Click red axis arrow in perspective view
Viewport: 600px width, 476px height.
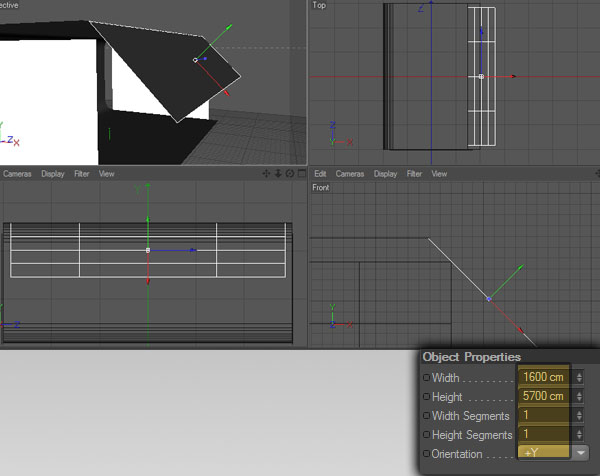(x=227, y=93)
